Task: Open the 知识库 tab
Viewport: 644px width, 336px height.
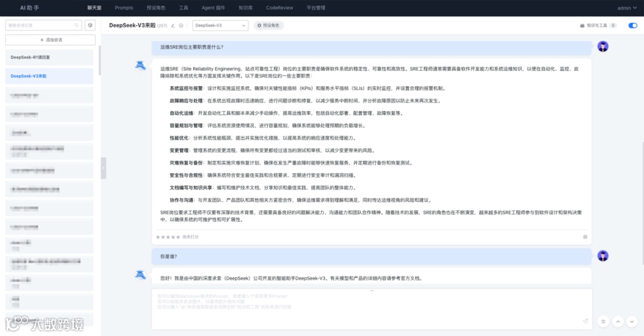Action: pos(245,8)
